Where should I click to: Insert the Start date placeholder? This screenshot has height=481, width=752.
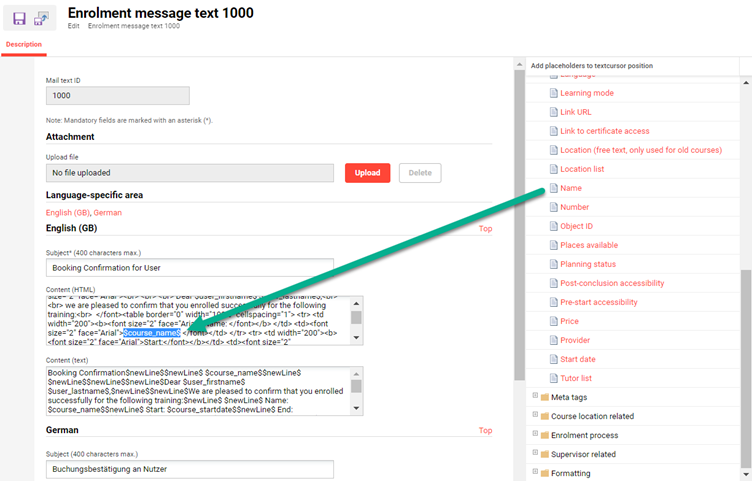coord(577,359)
